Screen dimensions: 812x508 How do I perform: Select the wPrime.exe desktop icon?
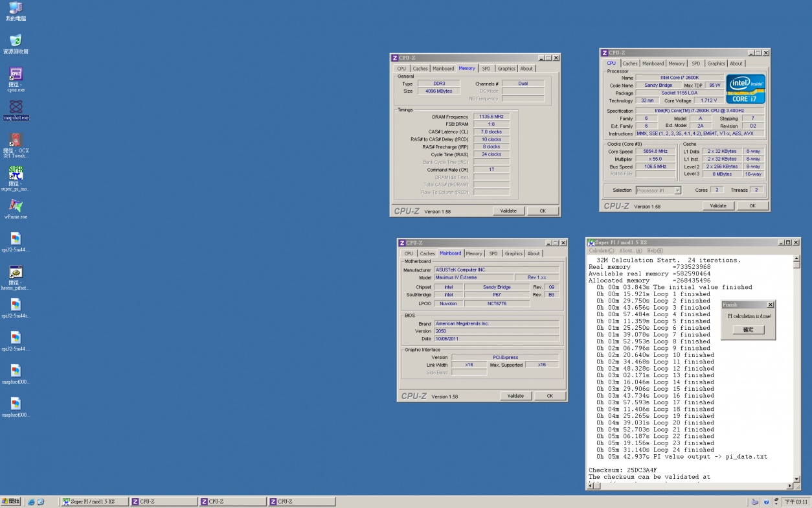[x=16, y=206]
